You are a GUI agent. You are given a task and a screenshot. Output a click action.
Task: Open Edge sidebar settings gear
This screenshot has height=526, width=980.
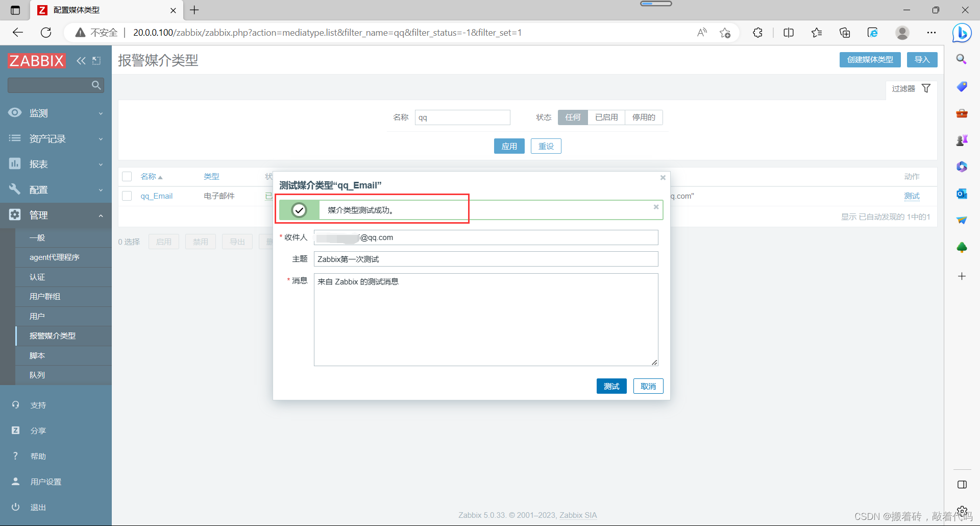click(962, 511)
